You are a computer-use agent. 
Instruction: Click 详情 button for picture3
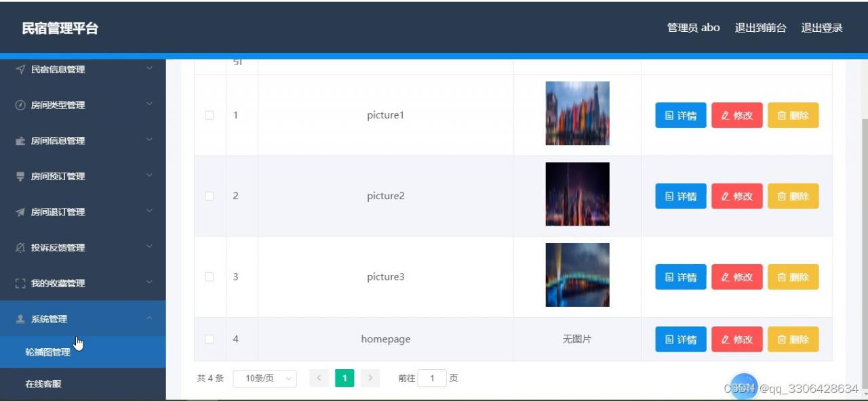tap(681, 277)
